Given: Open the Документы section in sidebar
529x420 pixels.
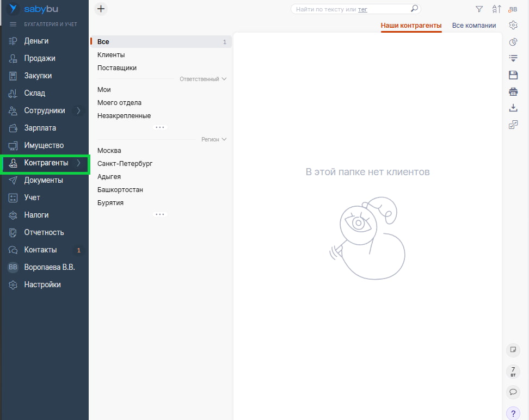Looking at the screenshot, I should click(44, 180).
